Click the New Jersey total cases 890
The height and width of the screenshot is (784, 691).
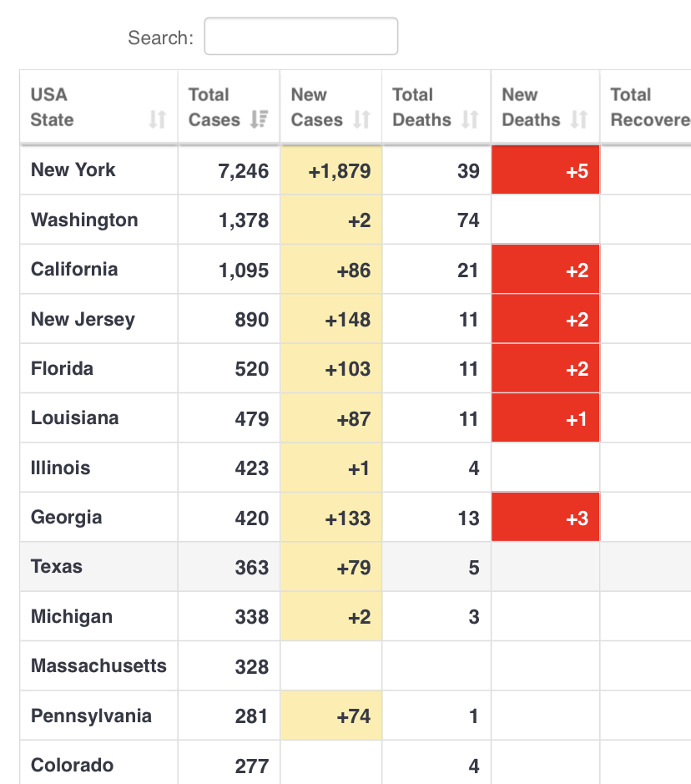coord(251,320)
